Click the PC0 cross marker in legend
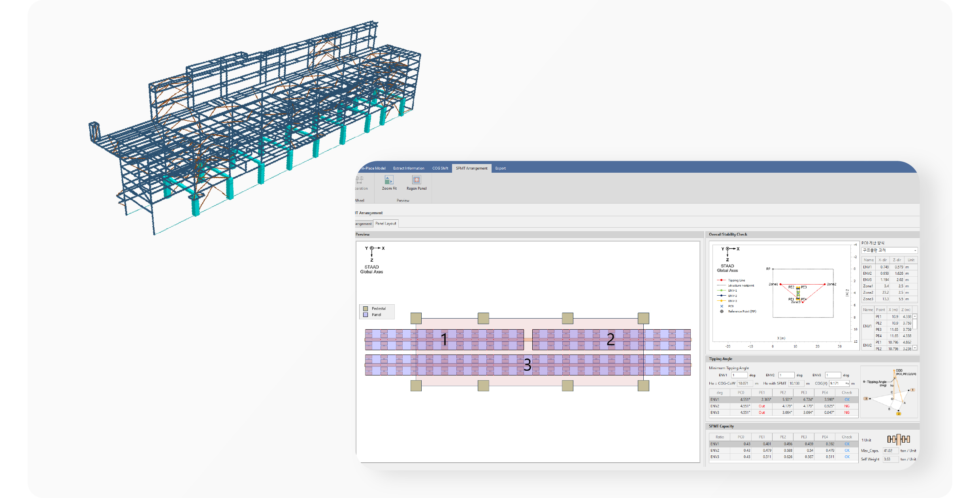 click(722, 306)
